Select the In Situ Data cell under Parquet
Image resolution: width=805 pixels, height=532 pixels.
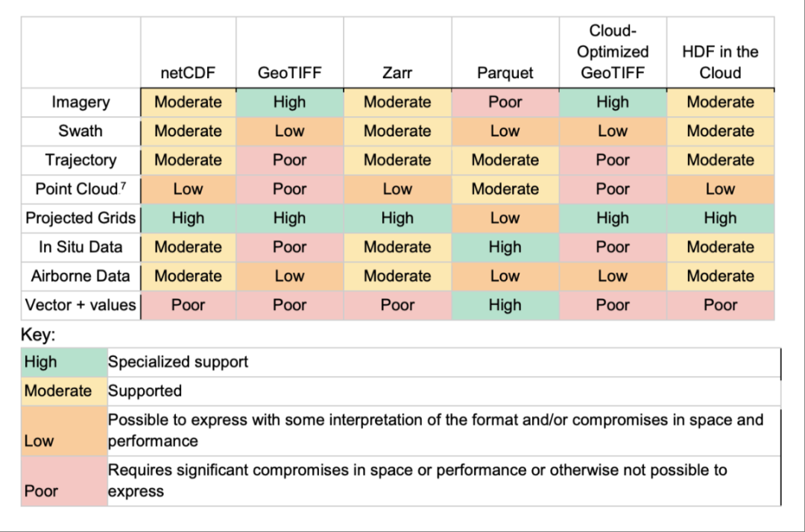505,247
